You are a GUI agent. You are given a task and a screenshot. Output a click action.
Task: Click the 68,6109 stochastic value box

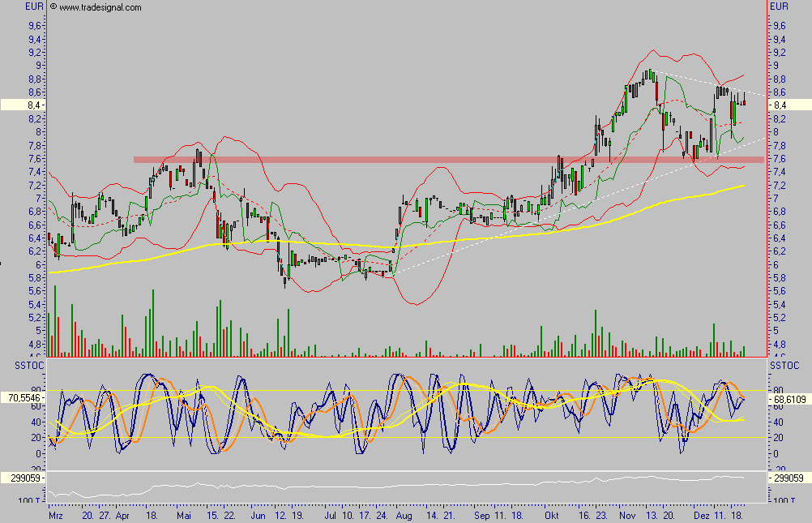[788, 399]
